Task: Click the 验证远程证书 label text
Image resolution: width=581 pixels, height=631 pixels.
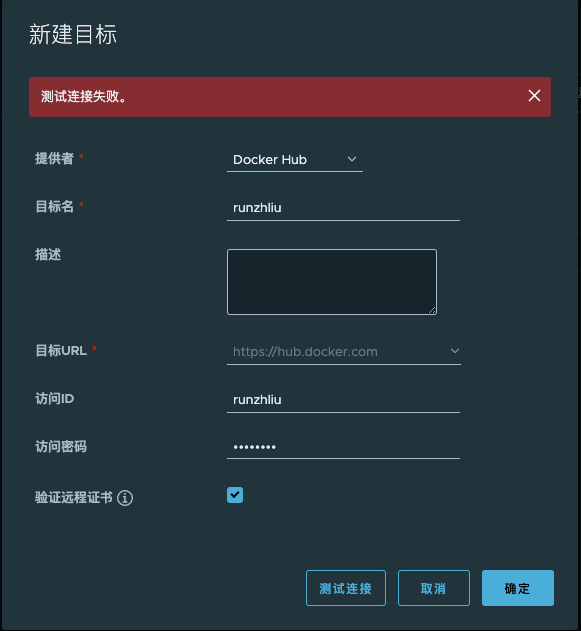Action: [x=74, y=497]
